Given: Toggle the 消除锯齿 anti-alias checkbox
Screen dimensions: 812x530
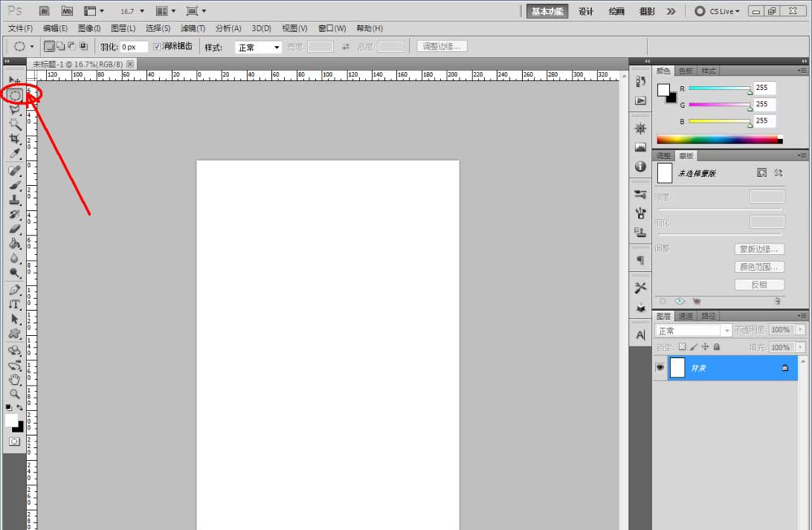Looking at the screenshot, I should pyautogui.click(x=157, y=46).
